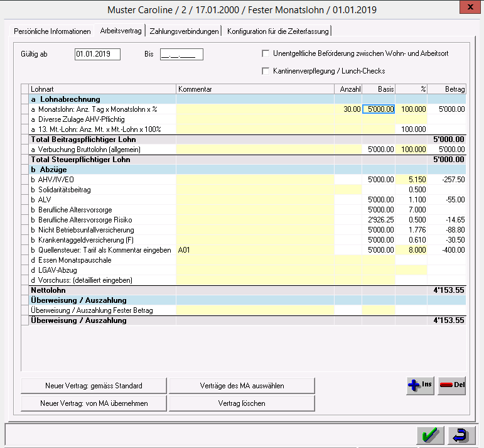Viewport: 484px width, 448px height.
Task: Click the Gültig ab date field
Action: [97, 54]
